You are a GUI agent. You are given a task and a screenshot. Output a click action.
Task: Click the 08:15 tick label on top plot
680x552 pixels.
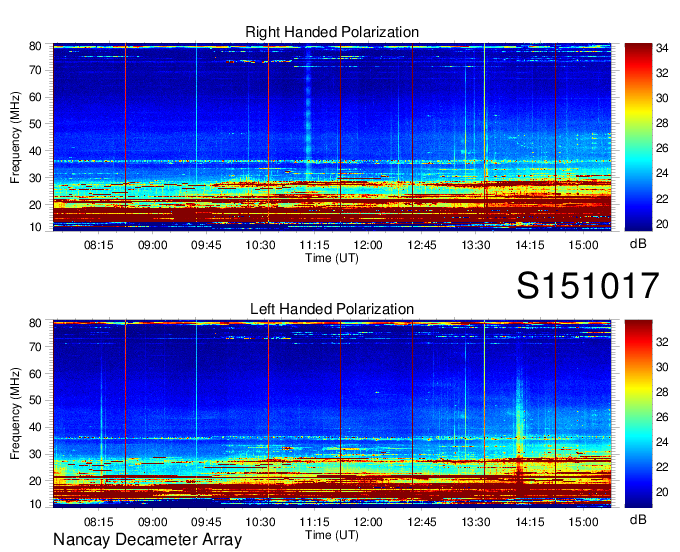point(98,245)
